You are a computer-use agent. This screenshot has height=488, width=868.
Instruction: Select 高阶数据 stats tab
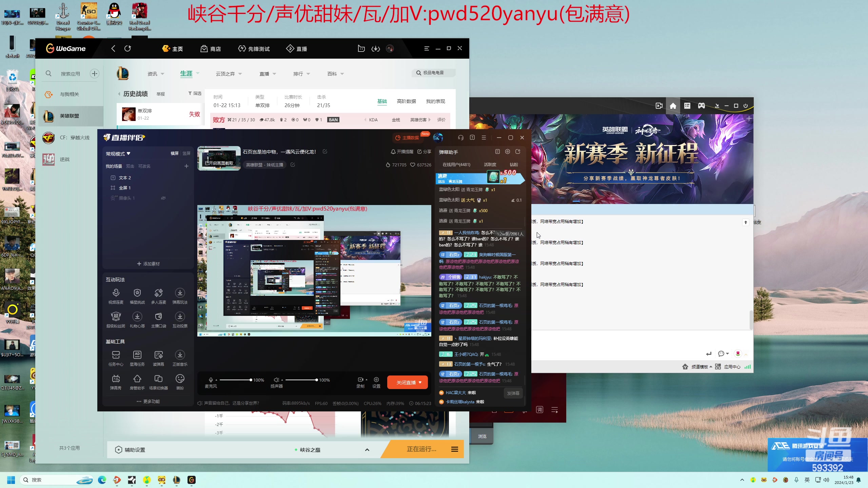[x=406, y=101]
